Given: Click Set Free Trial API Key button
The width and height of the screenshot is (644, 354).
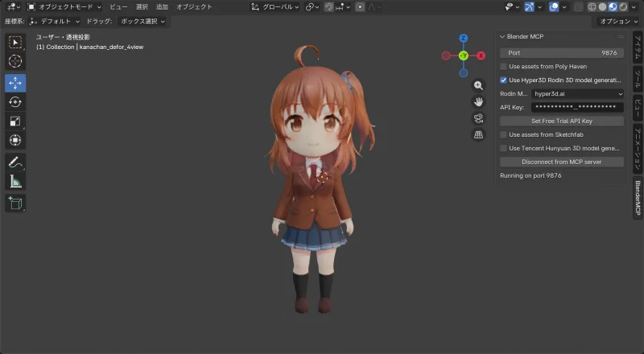Looking at the screenshot, I should click(561, 121).
